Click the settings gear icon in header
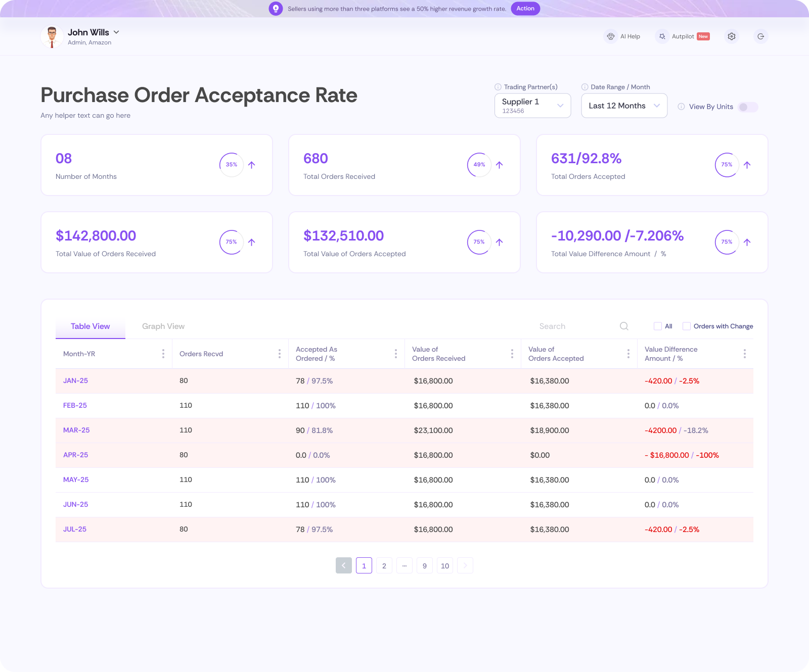This screenshot has width=809, height=672. point(731,36)
